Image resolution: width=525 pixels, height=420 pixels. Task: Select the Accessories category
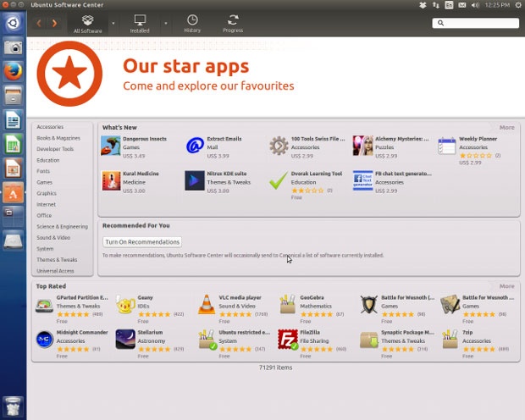click(x=50, y=127)
